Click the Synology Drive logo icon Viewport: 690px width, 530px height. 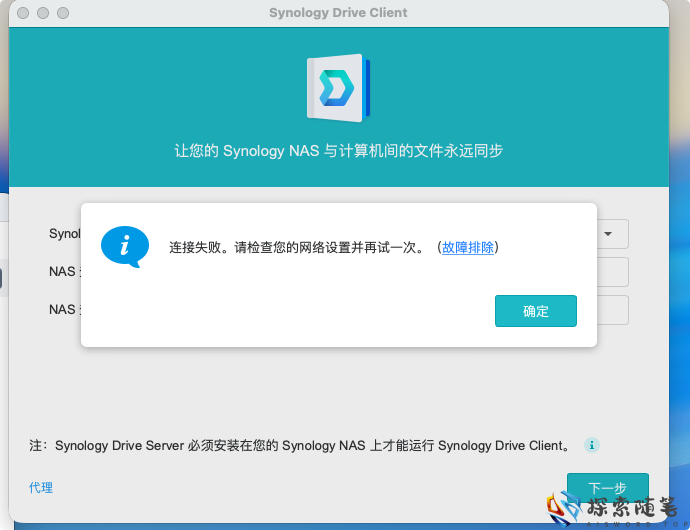[338, 88]
